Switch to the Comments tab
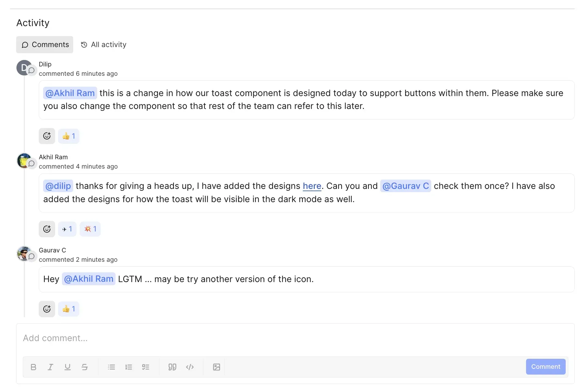This screenshot has height=392, width=587. 45,44
